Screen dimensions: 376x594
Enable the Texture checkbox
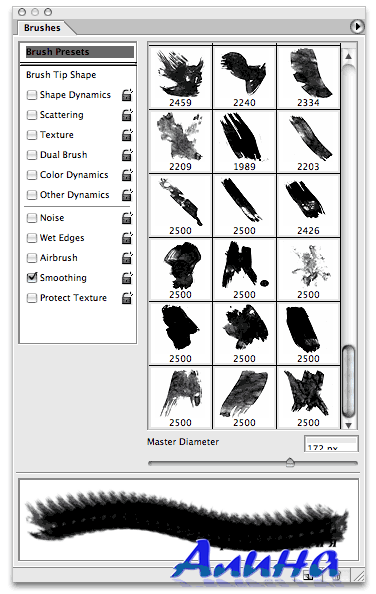32,135
